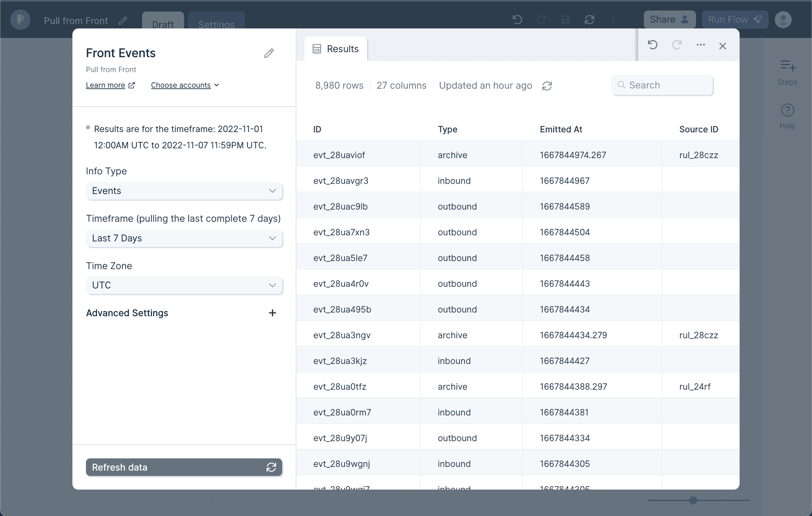Click the sync arrows icon in top toolbar
The width and height of the screenshot is (812, 516).
pyautogui.click(x=589, y=20)
